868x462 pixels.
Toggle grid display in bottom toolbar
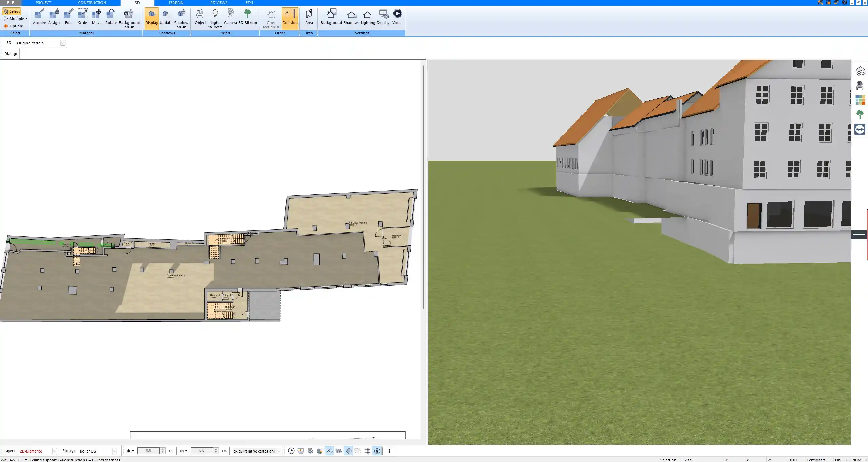point(367,451)
